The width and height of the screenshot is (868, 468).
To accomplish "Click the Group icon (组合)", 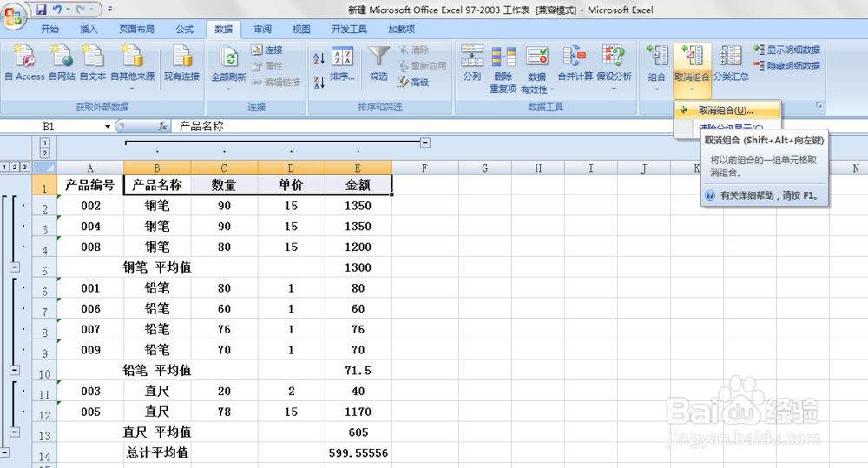I will coord(656,56).
